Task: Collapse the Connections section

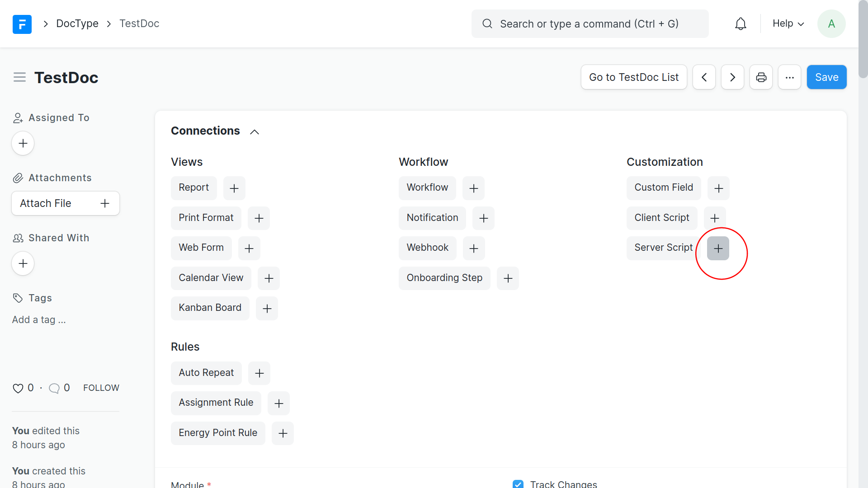Action: 255,131
